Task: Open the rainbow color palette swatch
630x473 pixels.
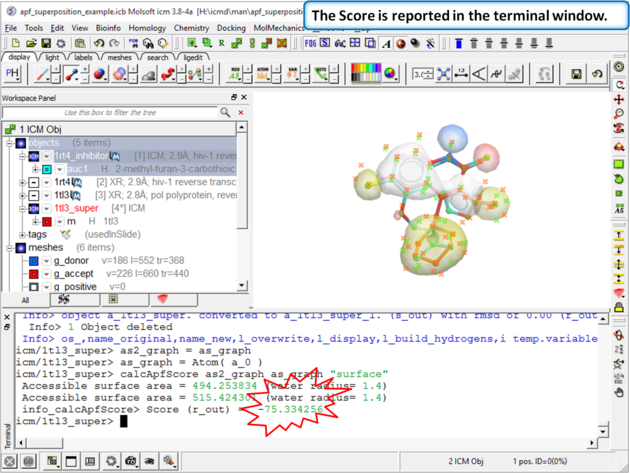Action: [x=365, y=74]
